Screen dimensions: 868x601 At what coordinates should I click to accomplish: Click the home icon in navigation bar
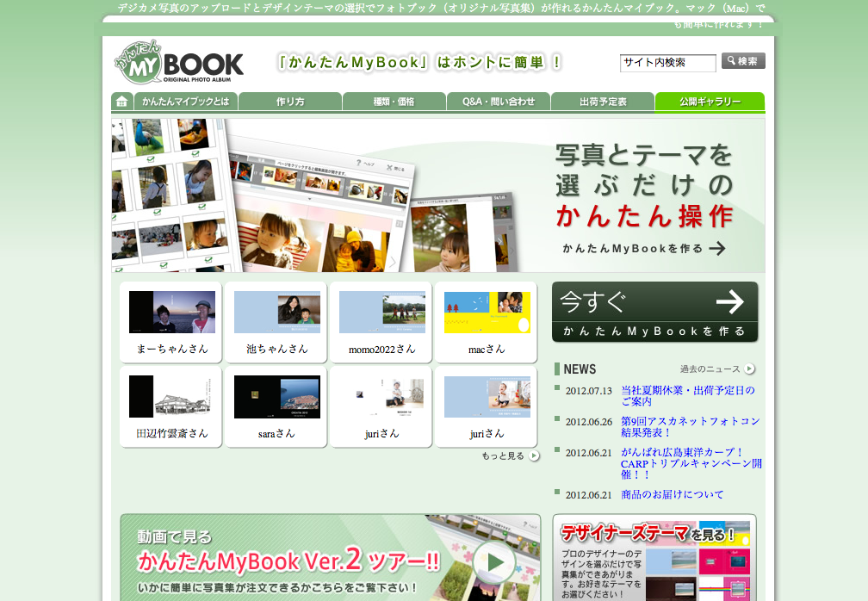pos(121,102)
